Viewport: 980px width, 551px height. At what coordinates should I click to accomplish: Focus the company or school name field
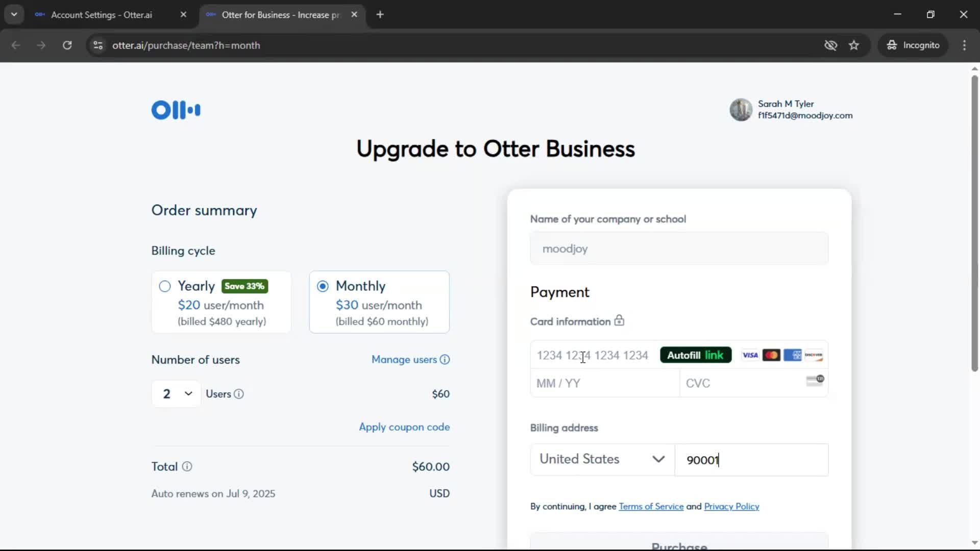coord(679,248)
